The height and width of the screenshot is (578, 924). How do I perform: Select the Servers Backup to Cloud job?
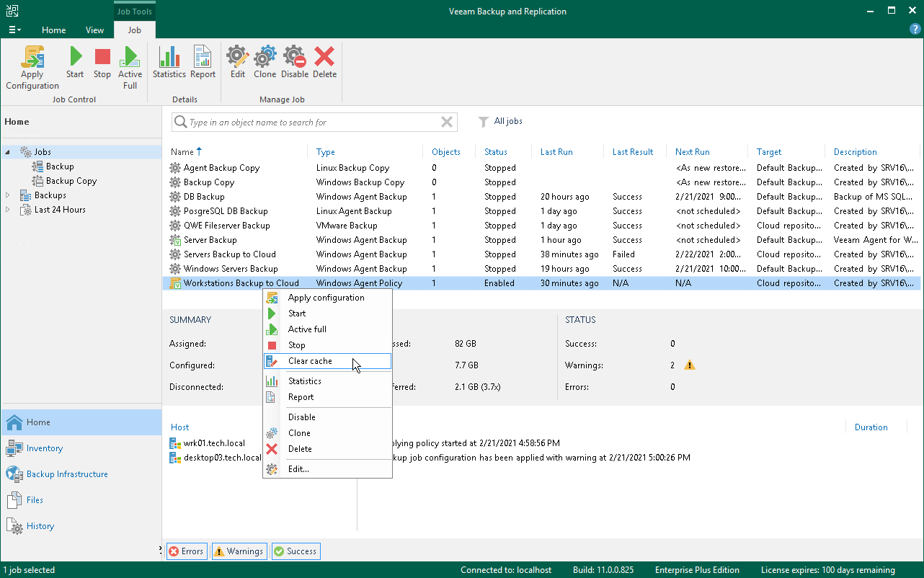(542, 254)
